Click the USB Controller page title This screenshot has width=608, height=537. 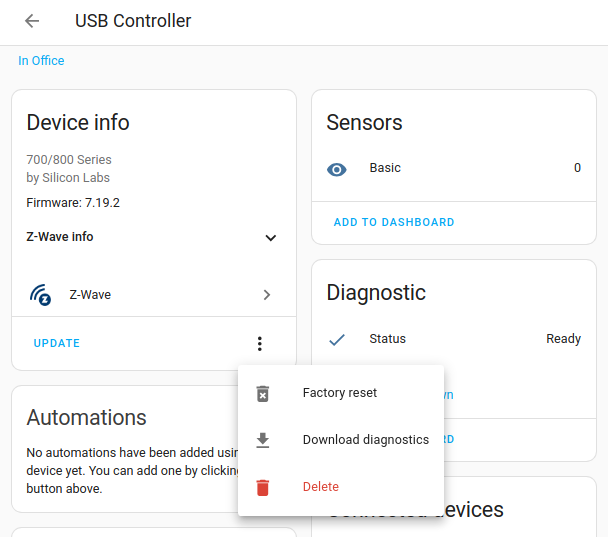(x=133, y=21)
